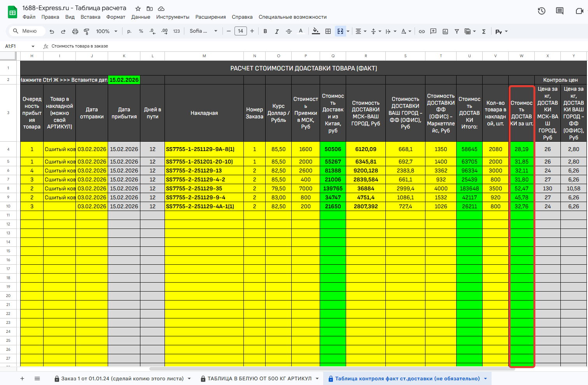
Task: Click the insert comment icon
Action: (x=433, y=31)
